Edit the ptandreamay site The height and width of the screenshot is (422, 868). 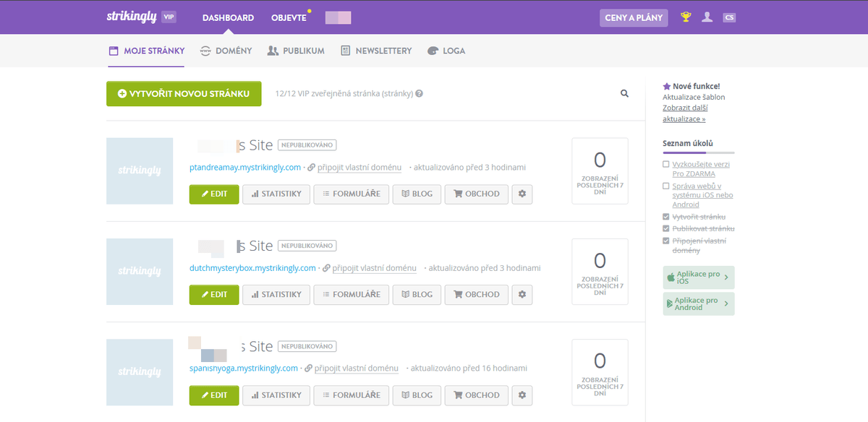(x=214, y=194)
